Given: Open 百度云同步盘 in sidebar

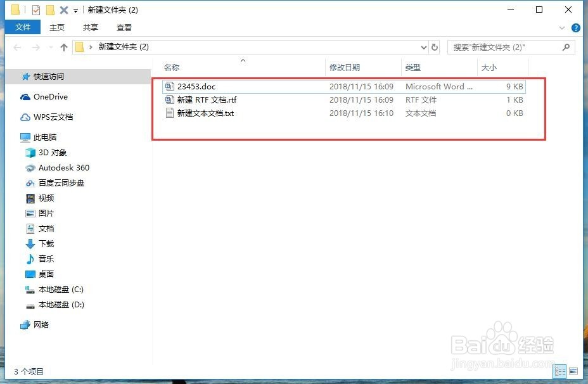Looking at the screenshot, I should pyautogui.click(x=61, y=183).
